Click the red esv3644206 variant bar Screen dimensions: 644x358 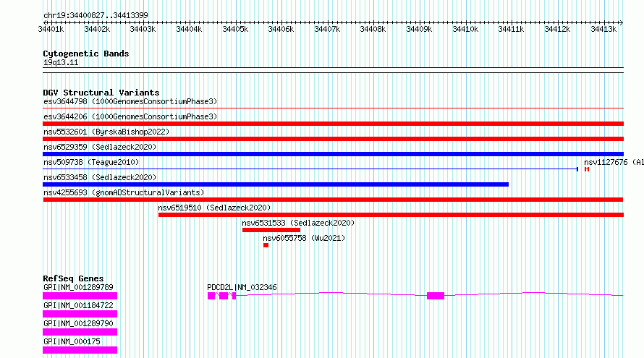333,124
